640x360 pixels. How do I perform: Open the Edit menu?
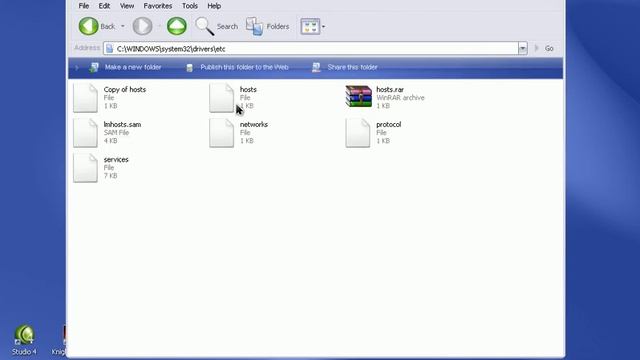pyautogui.click(x=104, y=6)
